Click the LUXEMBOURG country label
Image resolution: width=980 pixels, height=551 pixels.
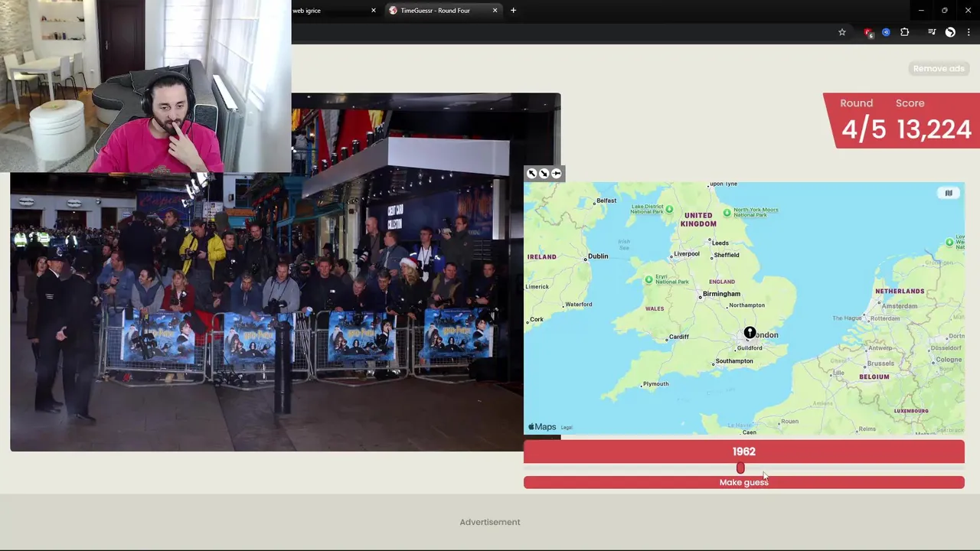[x=911, y=411]
